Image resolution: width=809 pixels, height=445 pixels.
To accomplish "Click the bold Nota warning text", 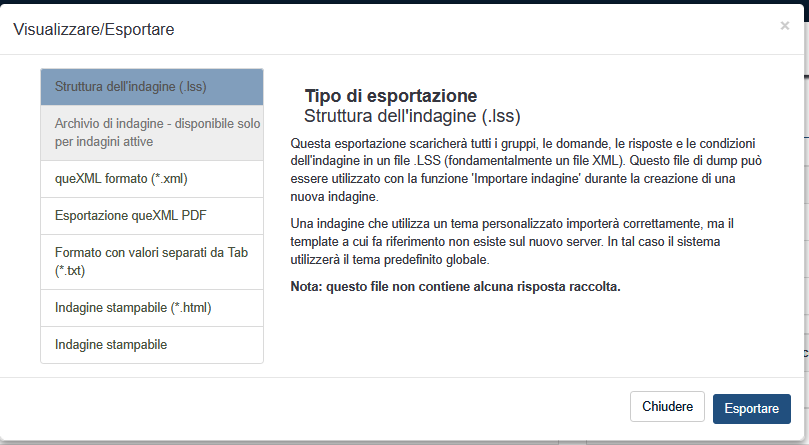I will [455, 287].
